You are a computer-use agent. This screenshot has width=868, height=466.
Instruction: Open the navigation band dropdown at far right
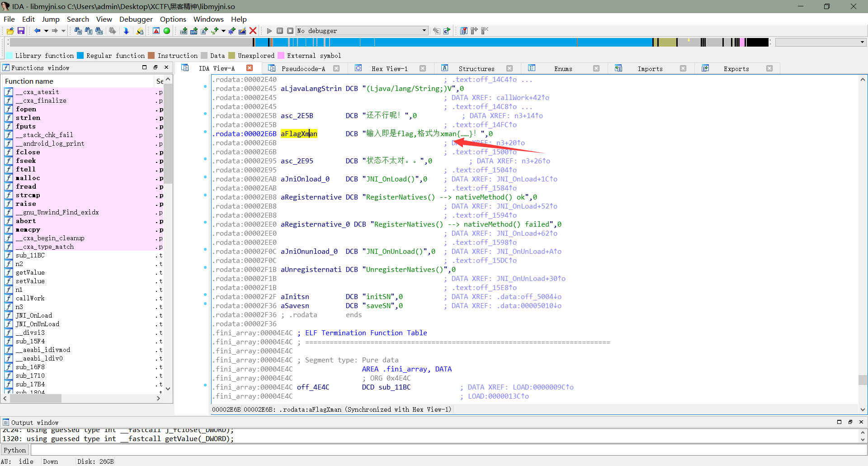[x=862, y=42]
